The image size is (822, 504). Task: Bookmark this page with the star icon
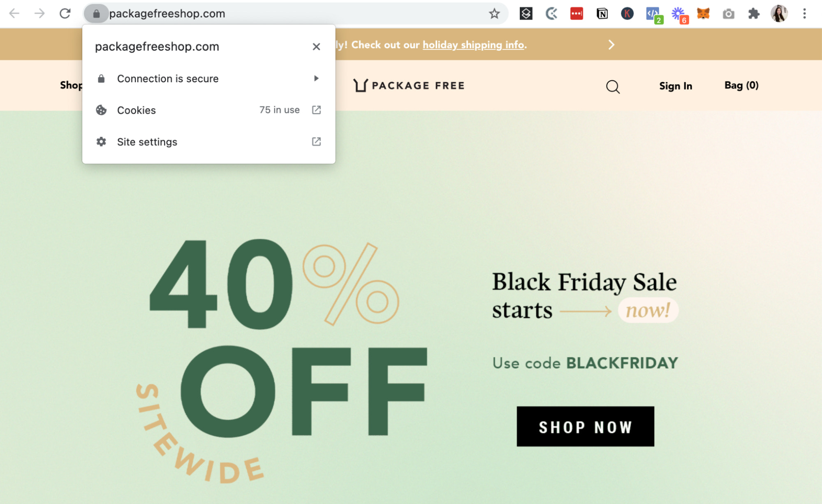coord(494,14)
